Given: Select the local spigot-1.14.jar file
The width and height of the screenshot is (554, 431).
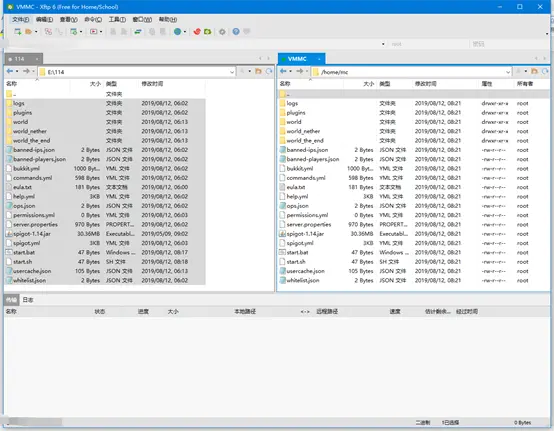Looking at the screenshot, I should [x=105, y=234].
